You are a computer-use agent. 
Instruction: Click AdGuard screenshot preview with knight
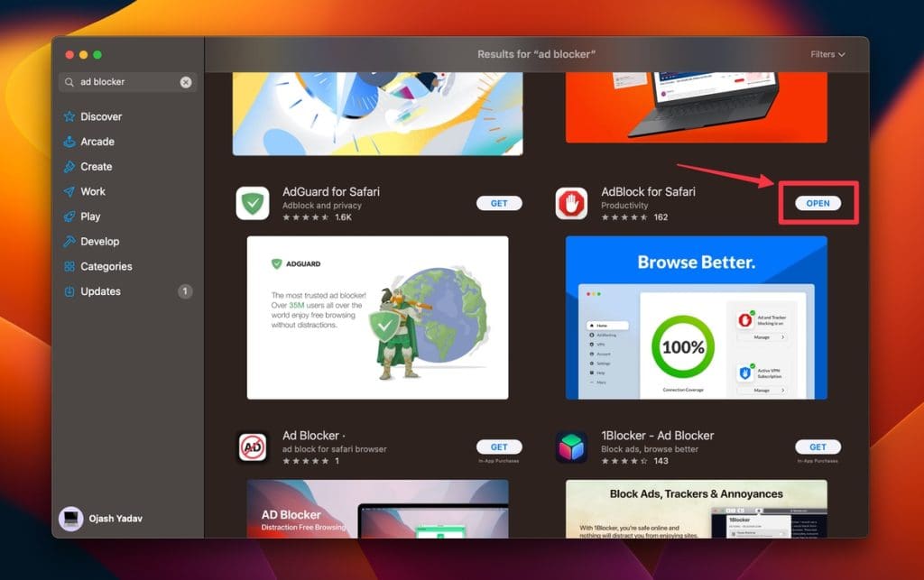point(378,318)
